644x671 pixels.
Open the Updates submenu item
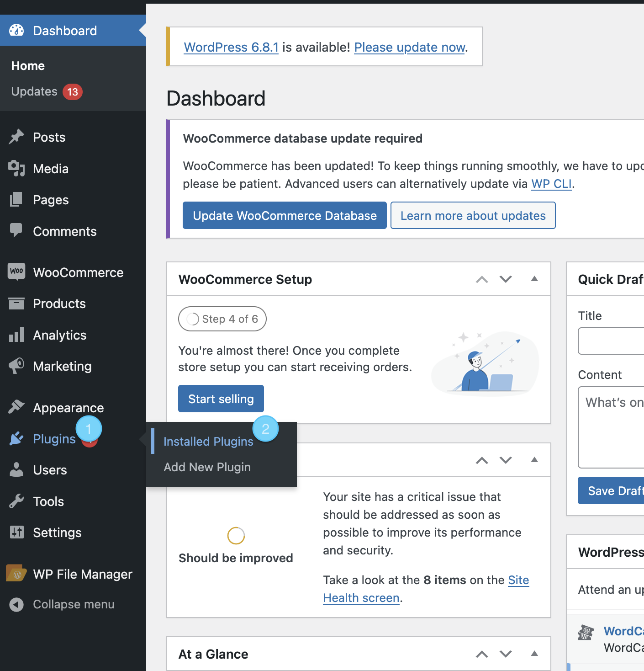pos(34,92)
